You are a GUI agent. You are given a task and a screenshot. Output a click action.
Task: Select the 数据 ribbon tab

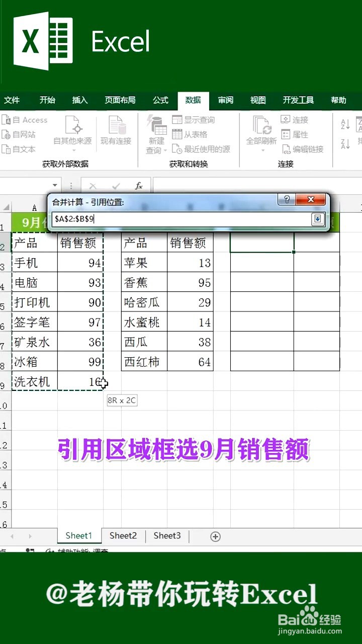click(193, 100)
